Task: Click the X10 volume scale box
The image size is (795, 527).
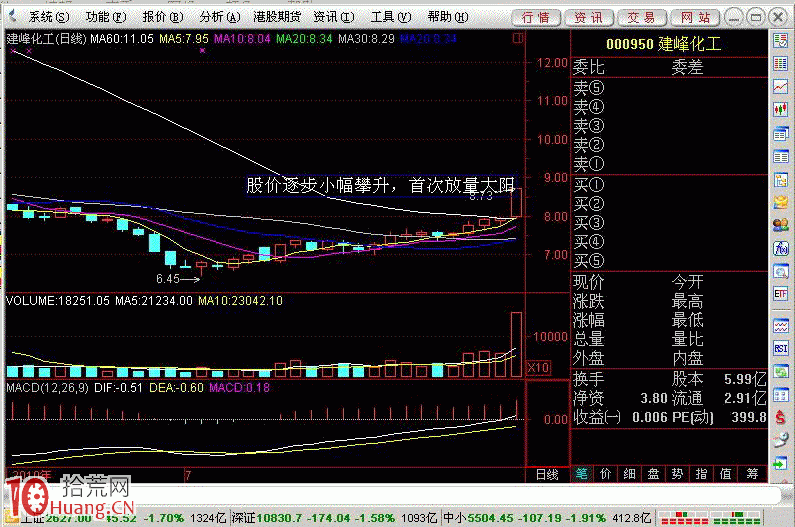Action: tap(538, 368)
